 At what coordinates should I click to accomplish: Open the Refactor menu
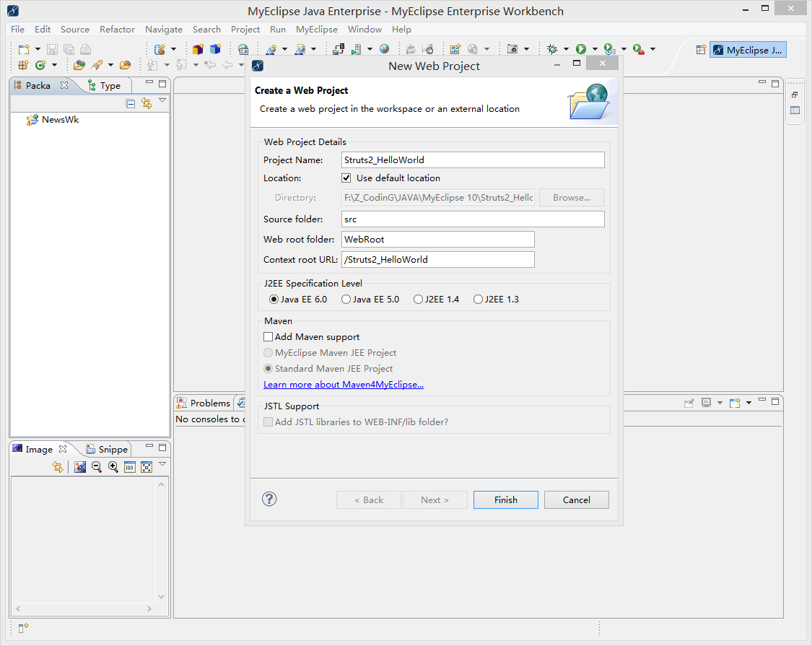(x=117, y=30)
